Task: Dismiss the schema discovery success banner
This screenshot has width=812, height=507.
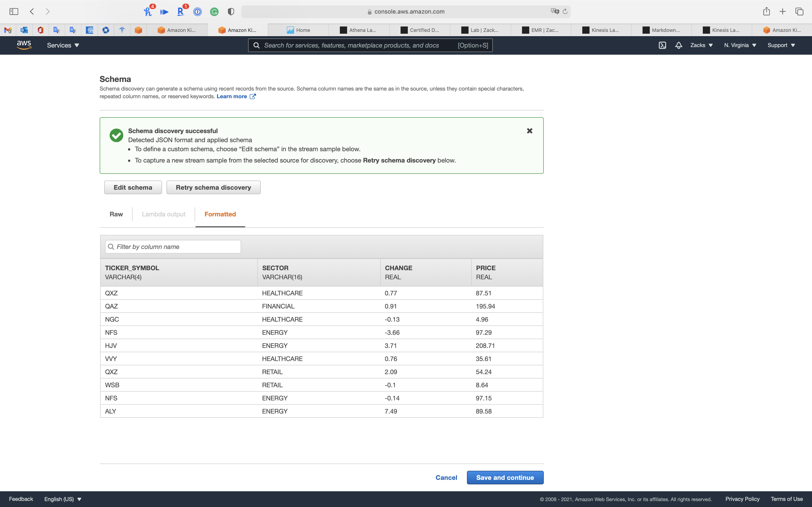Action: (x=529, y=131)
